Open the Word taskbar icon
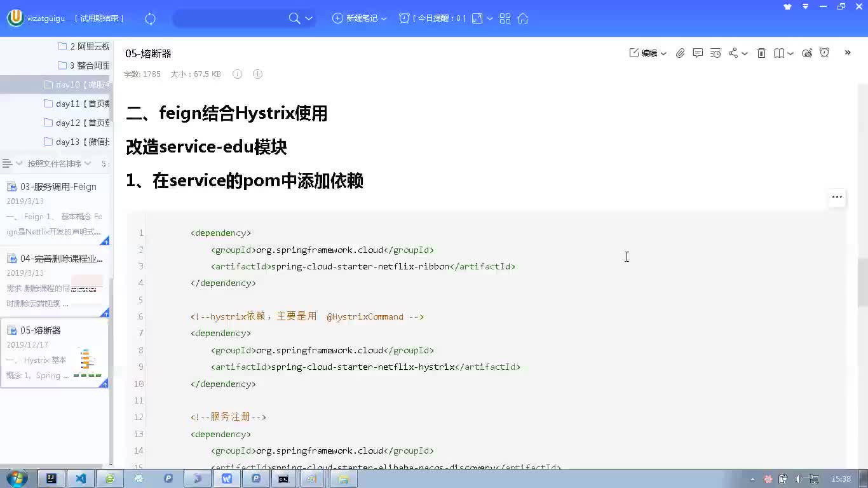Image resolution: width=868 pixels, height=488 pixels. tap(227, 478)
